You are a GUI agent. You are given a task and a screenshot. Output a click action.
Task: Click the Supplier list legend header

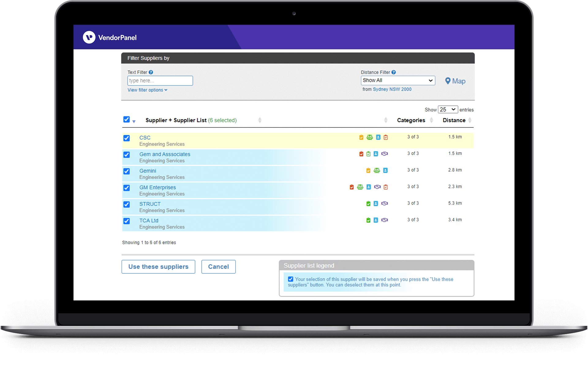(376, 266)
